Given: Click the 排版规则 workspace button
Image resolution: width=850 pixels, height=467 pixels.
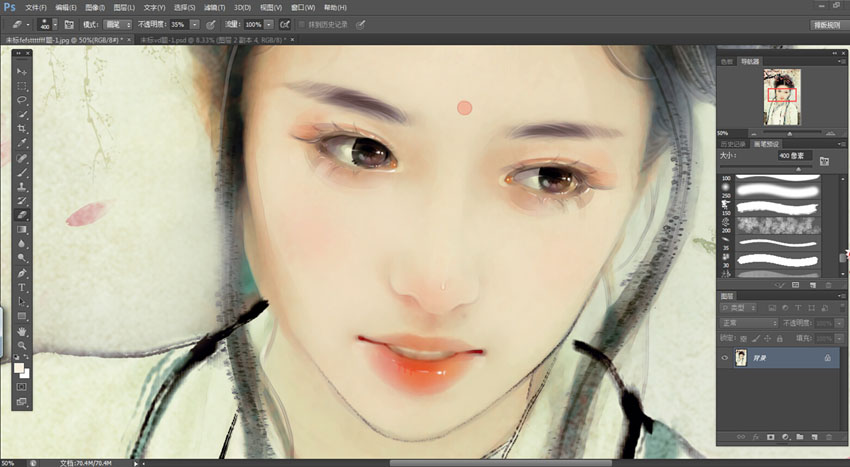Looking at the screenshot, I should coord(825,24).
